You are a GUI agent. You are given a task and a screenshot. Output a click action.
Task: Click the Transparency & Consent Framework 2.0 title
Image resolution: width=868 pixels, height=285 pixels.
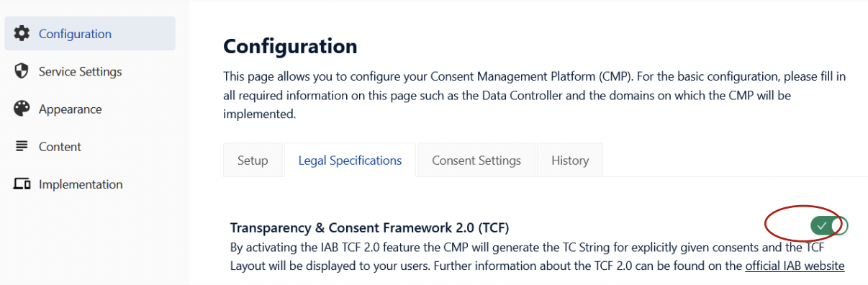[x=369, y=227]
